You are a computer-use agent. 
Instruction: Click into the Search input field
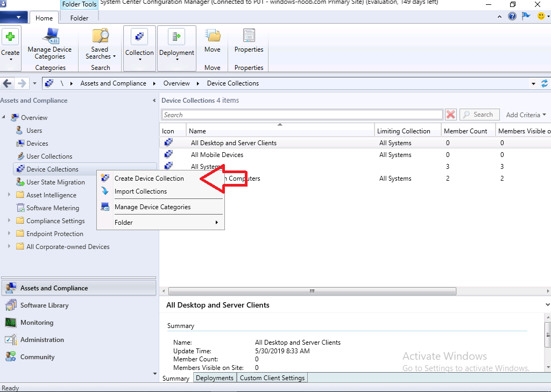[x=302, y=115]
